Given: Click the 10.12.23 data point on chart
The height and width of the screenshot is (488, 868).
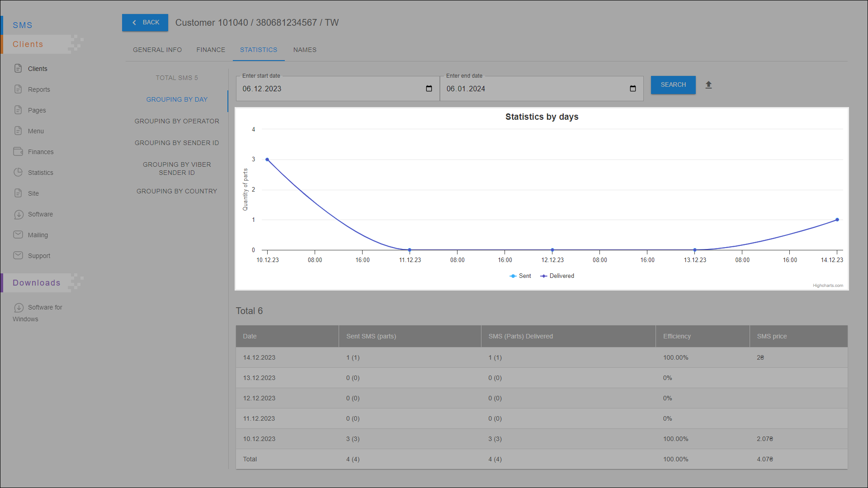Looking at the screenshot, I should click(267, 160).
